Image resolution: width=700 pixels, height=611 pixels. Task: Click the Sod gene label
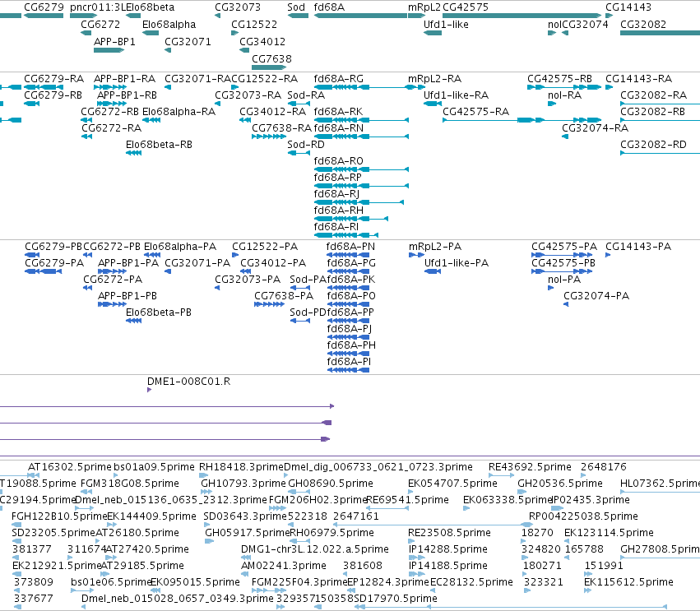tap(296, 7)
